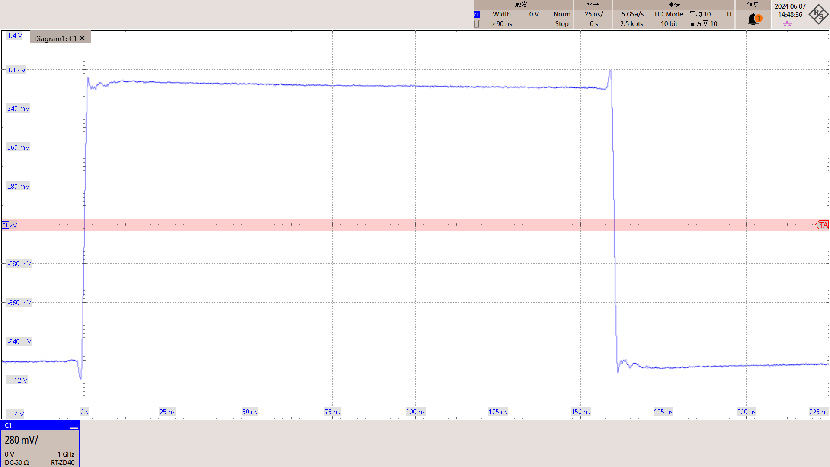This screenshot has height=467, width=830.
Task: Click the 'Stop' run state text
Action: coord(562,24)
